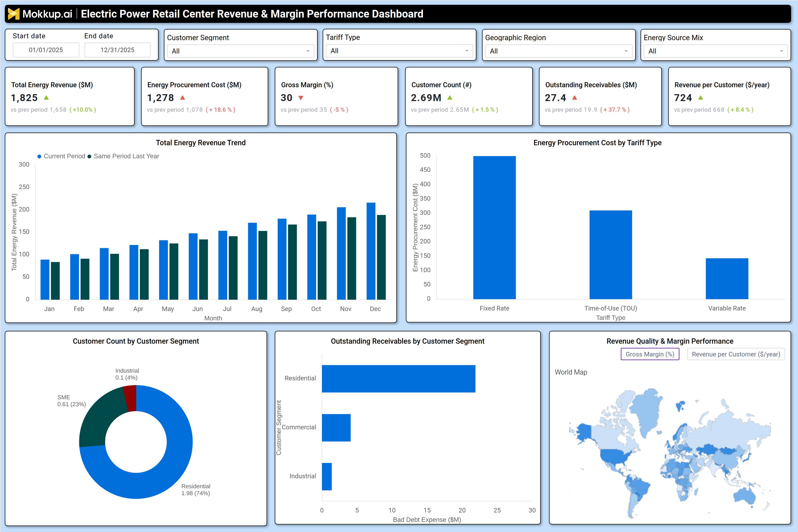This screenshot has width=798, height=532.
Task: Click the Mokkup.ai logo icon
Action: [x=14, y=14]
